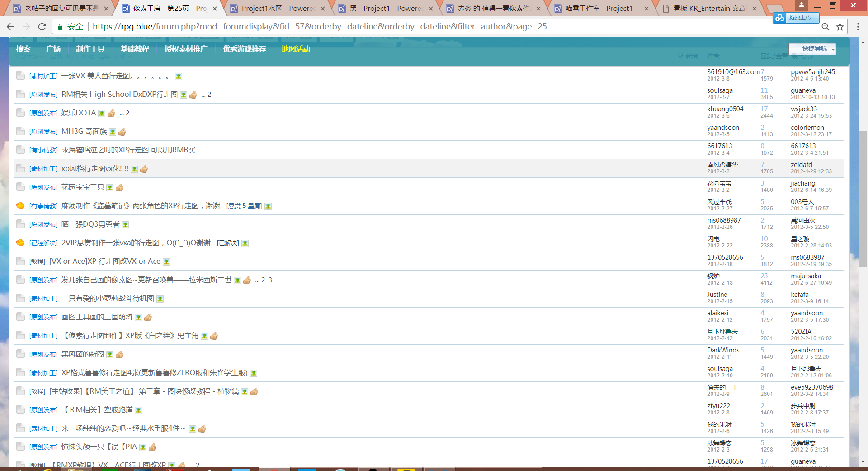868x471 pixels.
Task: Go to page 3 of the 拉米西斯二世 thread
Action: tap(270, 280)
